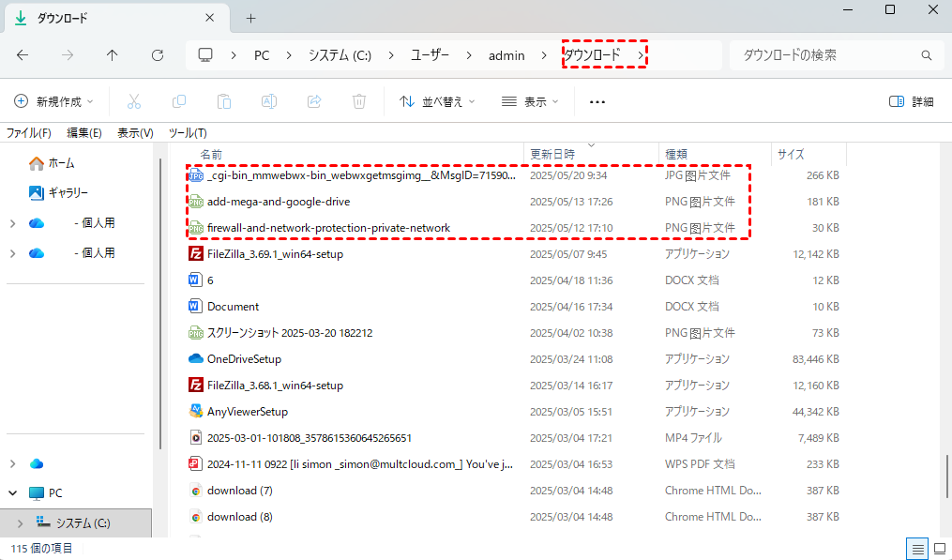Click the share icon in toolbar

[314, 101]
